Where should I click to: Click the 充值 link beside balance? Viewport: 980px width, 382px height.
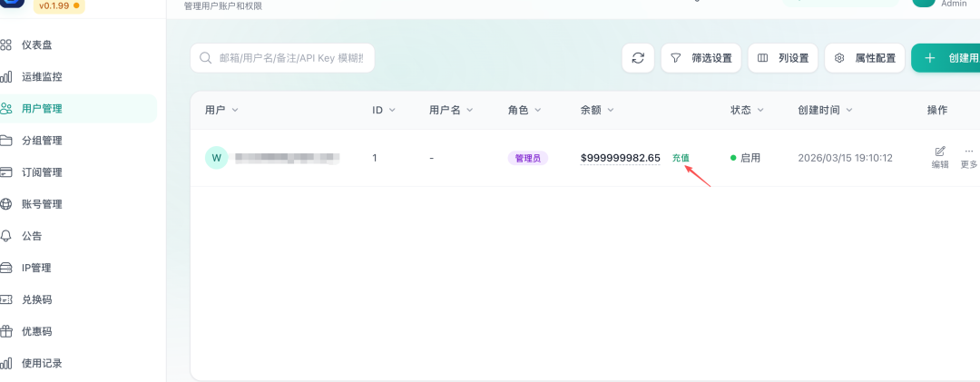coord(681,158)
